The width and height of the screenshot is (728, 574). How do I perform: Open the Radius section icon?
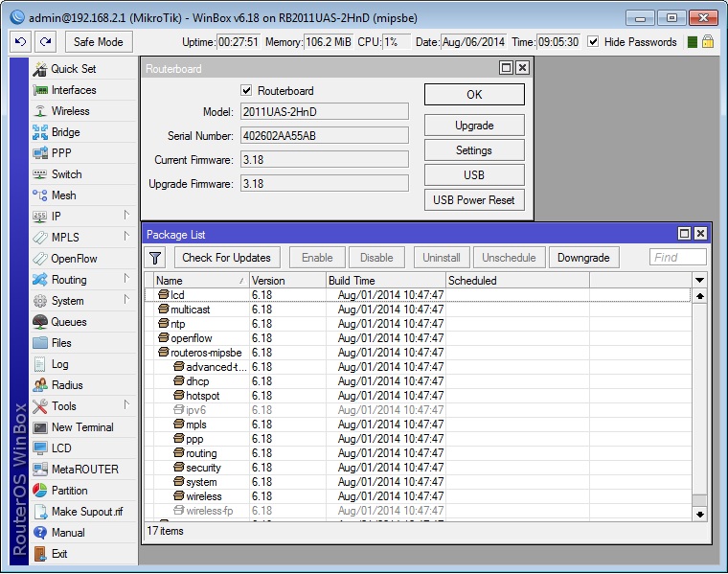point(40,385)
